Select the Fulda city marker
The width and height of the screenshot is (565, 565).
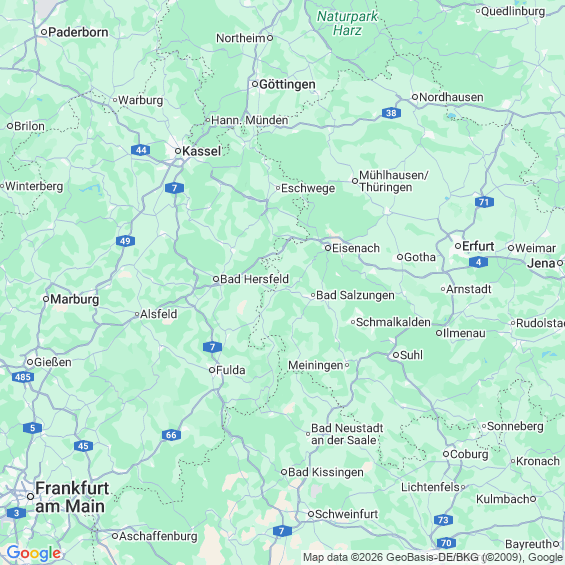coord(212,370)
